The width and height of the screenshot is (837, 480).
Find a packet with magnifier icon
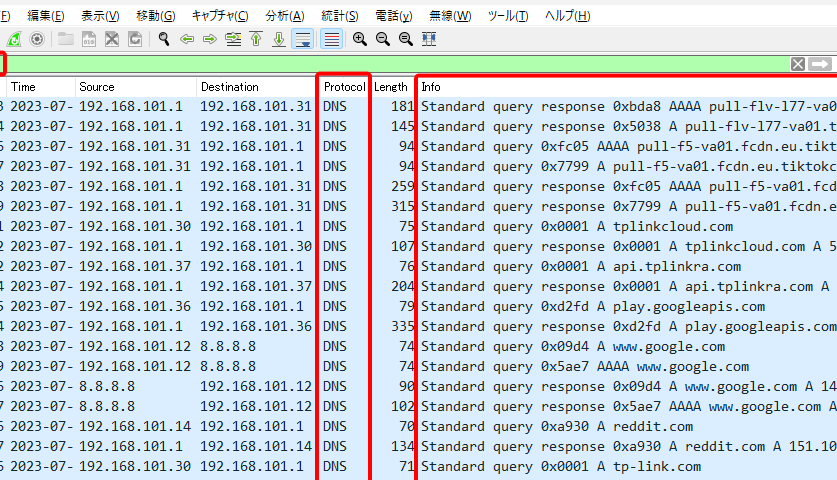click(x=164, y=39)
